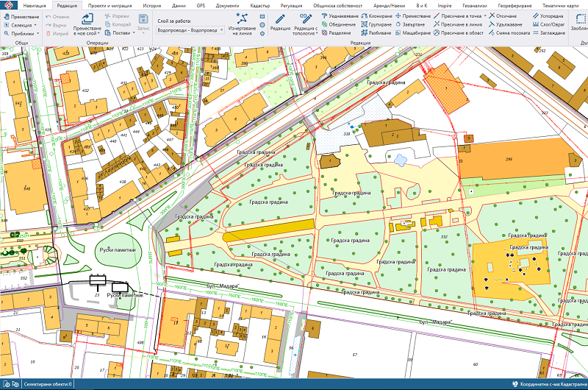Activate the Редакция pencil tool

click(279, 18)
